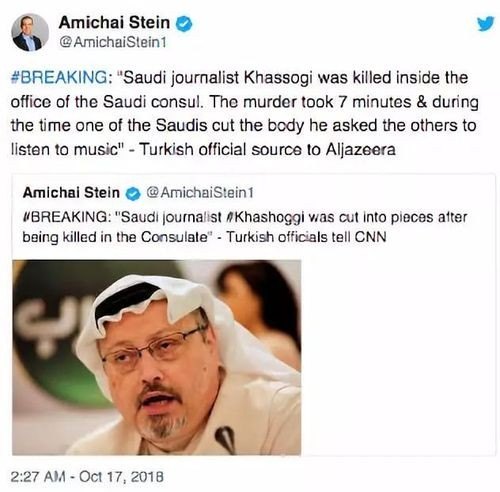Click the top Amichai Stein display name
This screenshot has height=492, width=500.
point(114,23)
